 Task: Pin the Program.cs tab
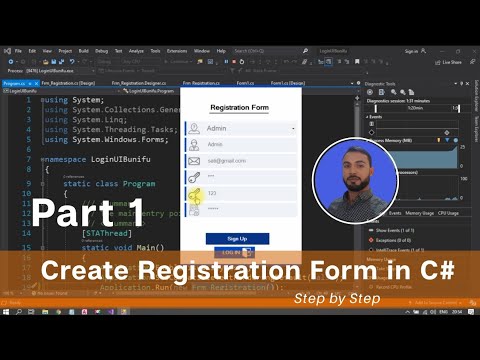pos(29,83)
